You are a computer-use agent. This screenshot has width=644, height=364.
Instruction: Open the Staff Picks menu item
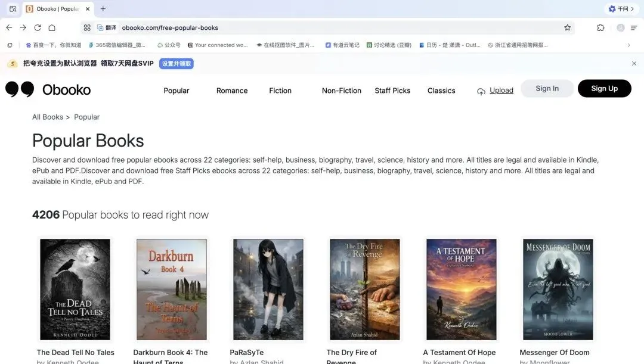tap(392, 91)
